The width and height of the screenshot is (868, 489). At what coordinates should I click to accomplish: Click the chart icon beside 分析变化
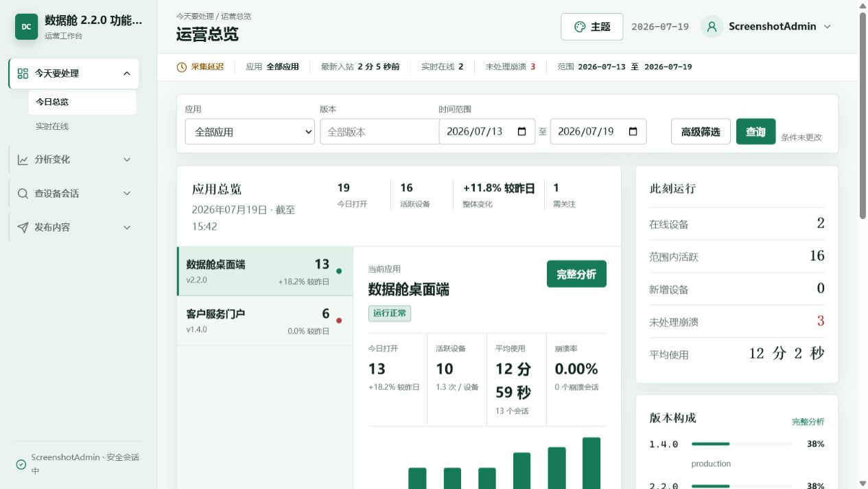[23, 159]
